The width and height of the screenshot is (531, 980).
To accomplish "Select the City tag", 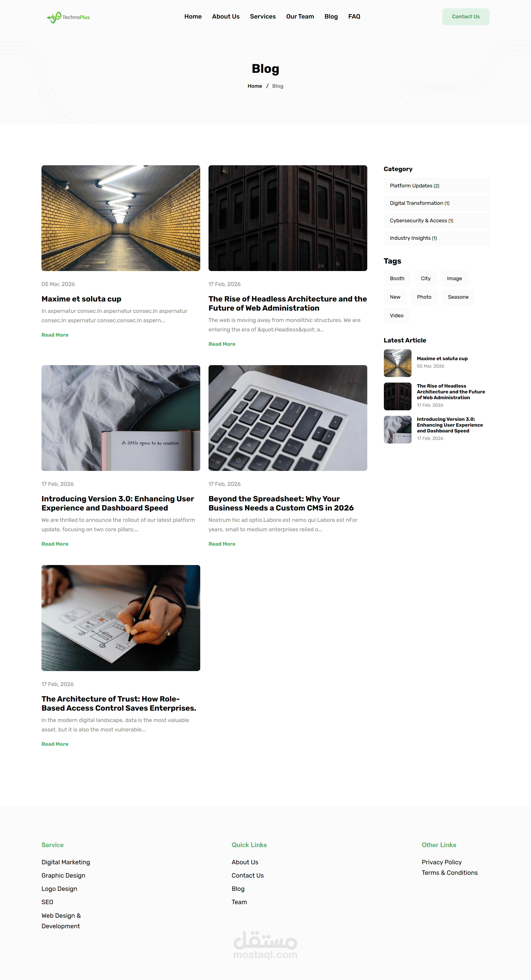I will (426, 278).
